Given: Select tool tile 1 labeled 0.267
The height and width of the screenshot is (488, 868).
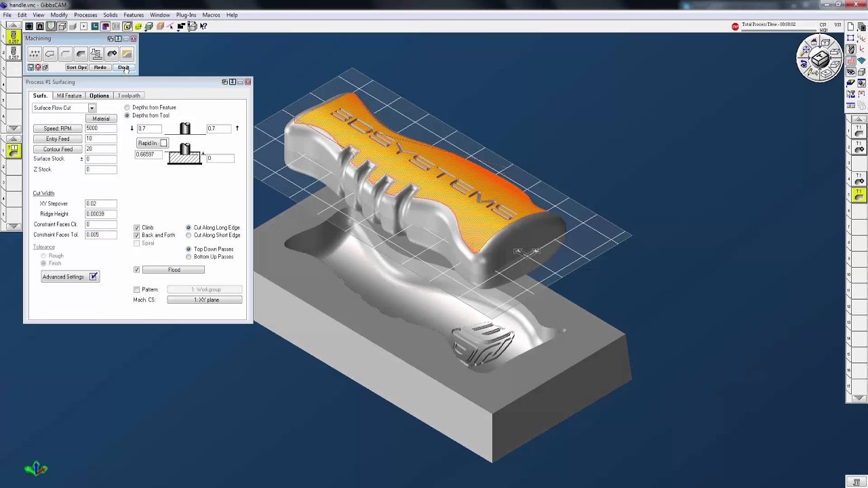Looking at the screenshot, I should click(13, 38).
